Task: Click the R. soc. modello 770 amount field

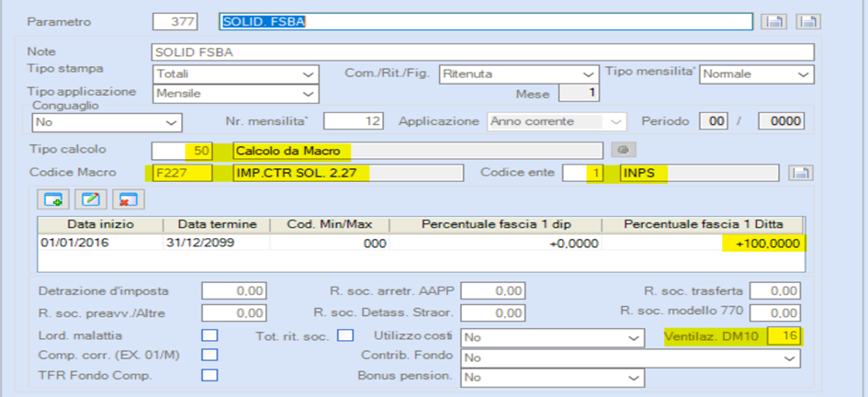Action: pos(775,312)
